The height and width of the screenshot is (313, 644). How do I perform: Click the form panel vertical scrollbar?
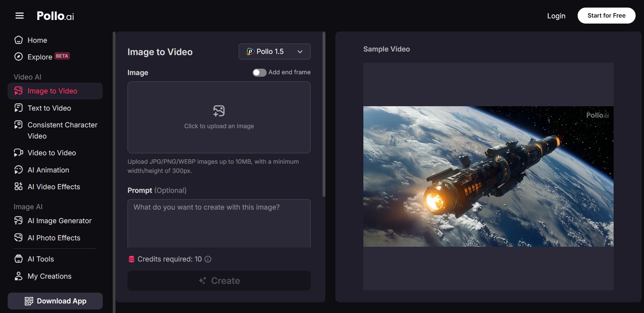[x=324, y=114]
